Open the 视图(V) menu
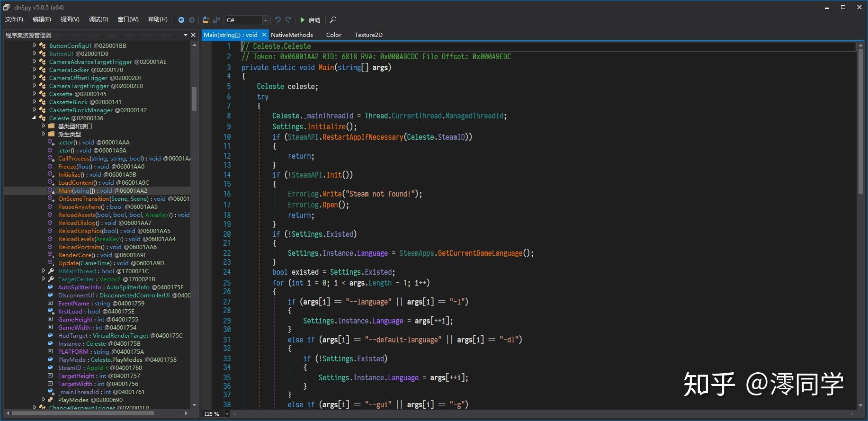The width and height of the screenshot is (868, 421). coord(70,19)
